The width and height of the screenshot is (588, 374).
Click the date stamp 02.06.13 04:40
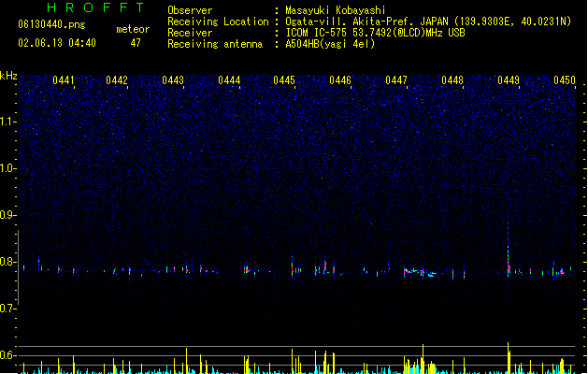tap(57, 43)
